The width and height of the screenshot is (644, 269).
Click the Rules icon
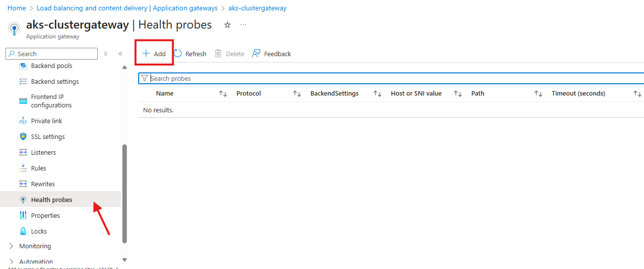coord(23,168)
